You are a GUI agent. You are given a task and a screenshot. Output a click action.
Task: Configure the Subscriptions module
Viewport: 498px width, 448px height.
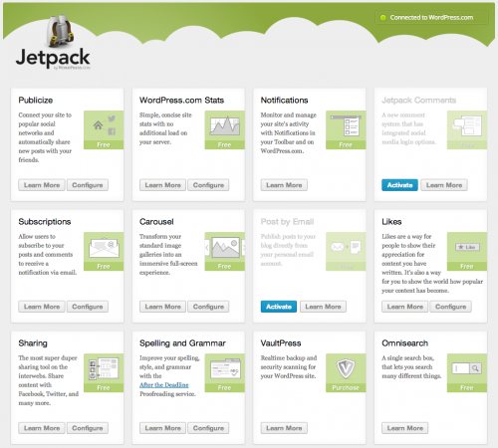(88, 307)
